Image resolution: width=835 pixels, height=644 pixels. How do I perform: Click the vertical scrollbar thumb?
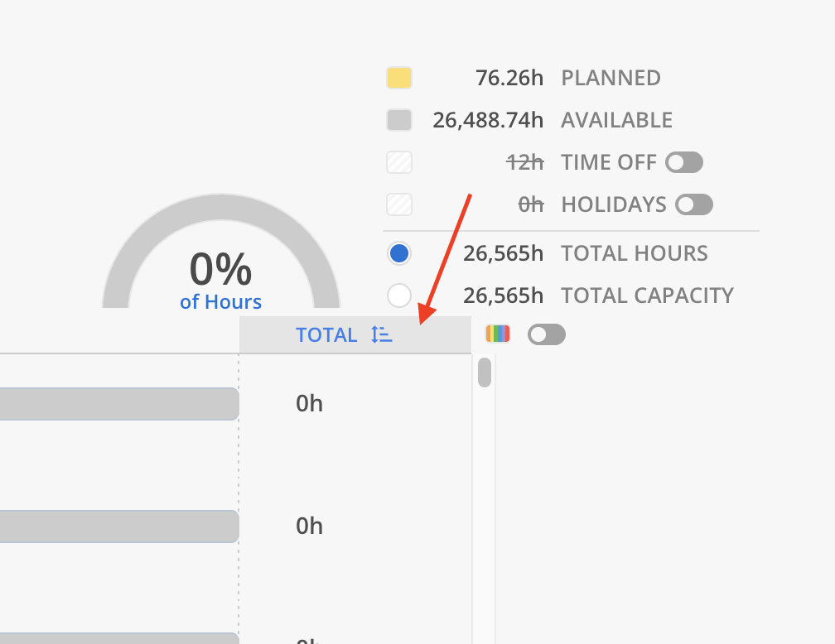[x=485, y=373]
